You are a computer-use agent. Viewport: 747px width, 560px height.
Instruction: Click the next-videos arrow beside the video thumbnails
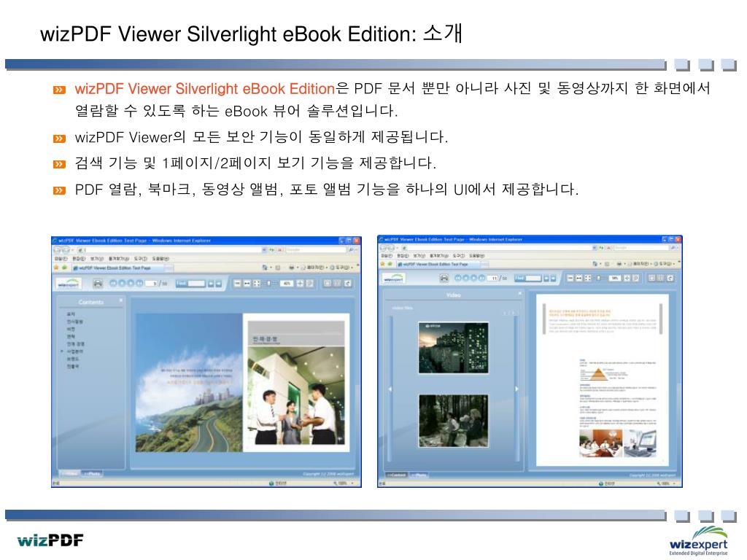click(x=516, y=389)
